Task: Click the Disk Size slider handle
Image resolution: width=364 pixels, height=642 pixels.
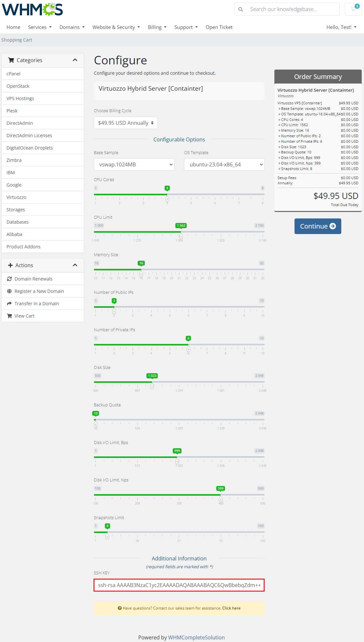Action: point(152,387)
